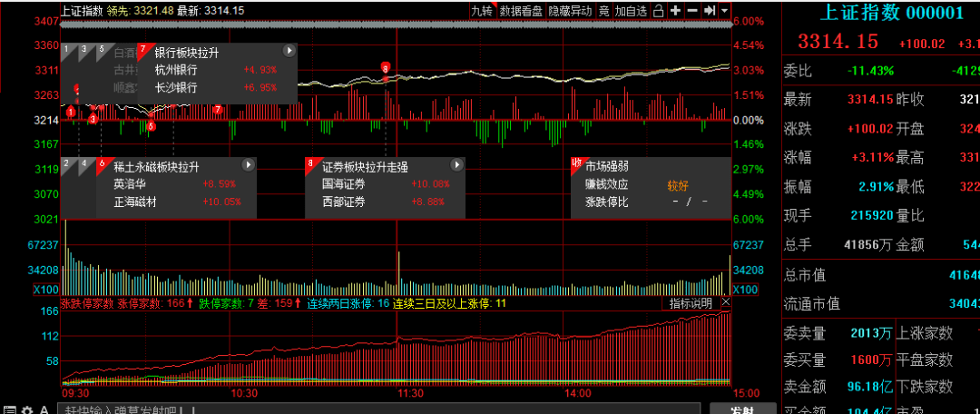This screenshot has height=414, width=980.
Task: Open the toolbar dropdown arrow at top right
Action: [x=726, y=11]
